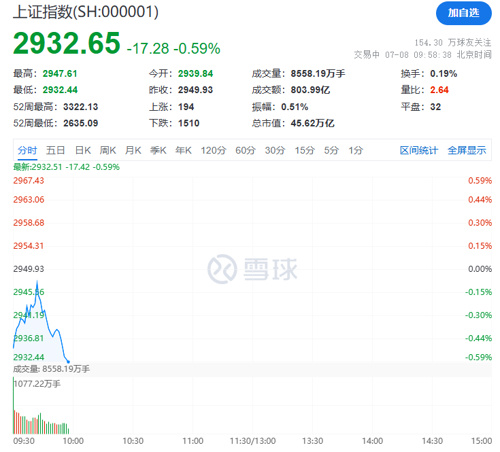The height and width of the screenshot is (452, 500).
Task: Click the 下跌 count 1510
Action: (189, 123)
